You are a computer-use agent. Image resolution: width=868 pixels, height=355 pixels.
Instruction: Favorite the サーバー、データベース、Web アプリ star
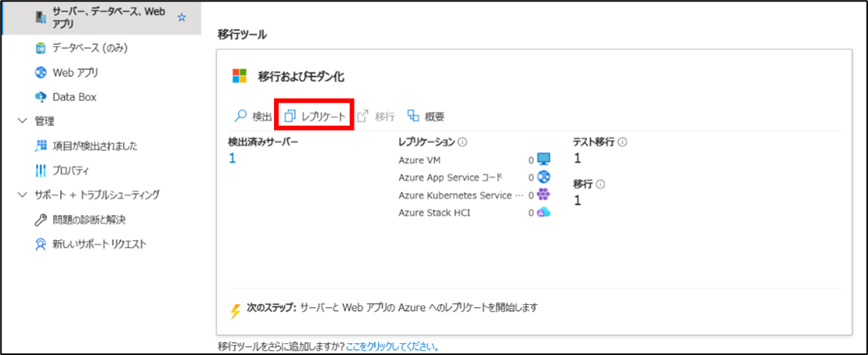[182, 18]
